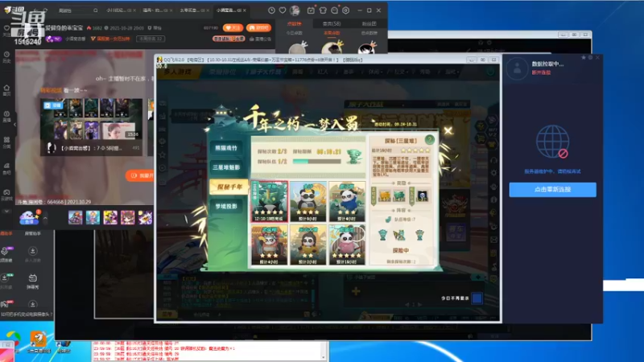Open the colorful 360 desktop shortcut icon
This screenshot has height=362, width=644.
13,339
